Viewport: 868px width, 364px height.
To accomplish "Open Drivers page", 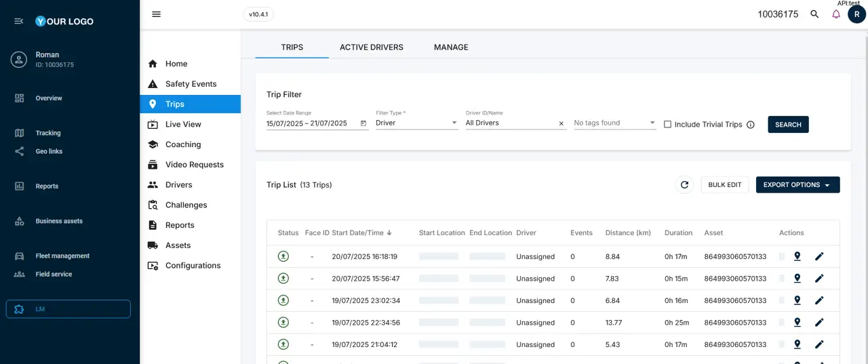I will coord(190,184).
